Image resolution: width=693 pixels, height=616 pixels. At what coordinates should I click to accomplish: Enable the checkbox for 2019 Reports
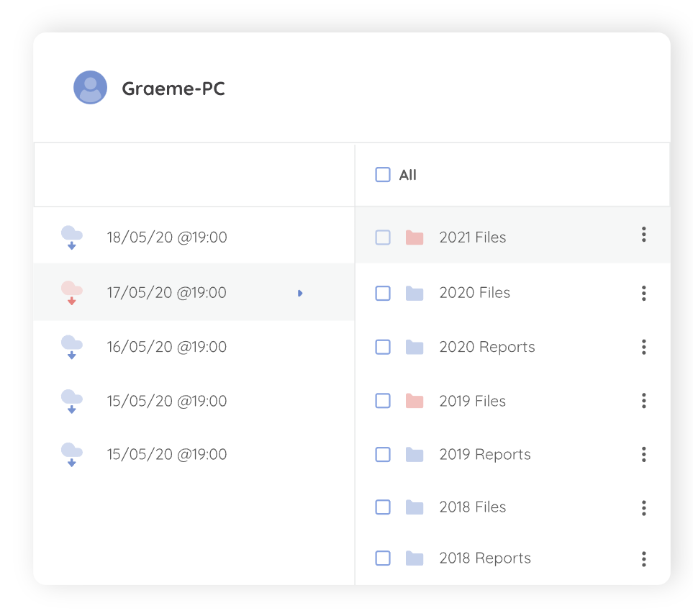383,454
